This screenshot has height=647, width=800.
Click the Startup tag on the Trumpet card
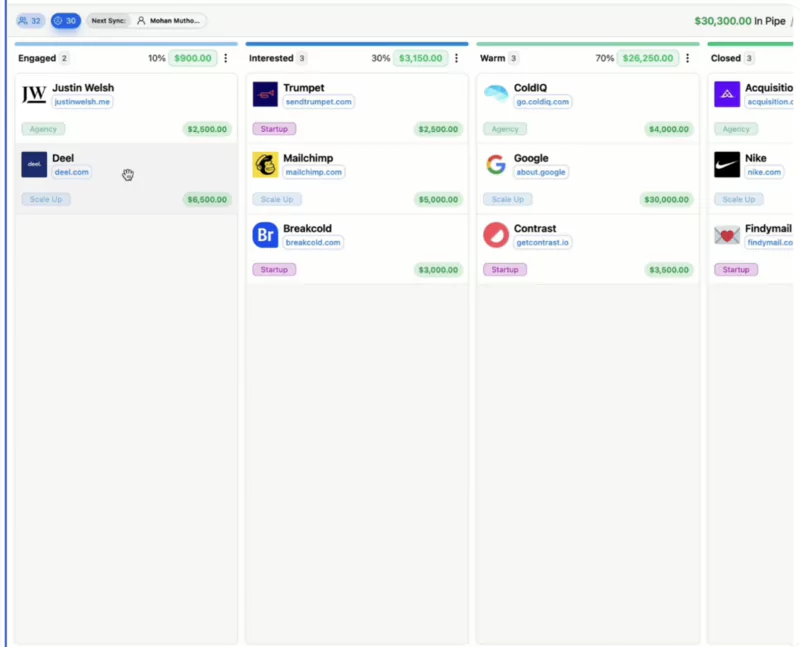274,129
